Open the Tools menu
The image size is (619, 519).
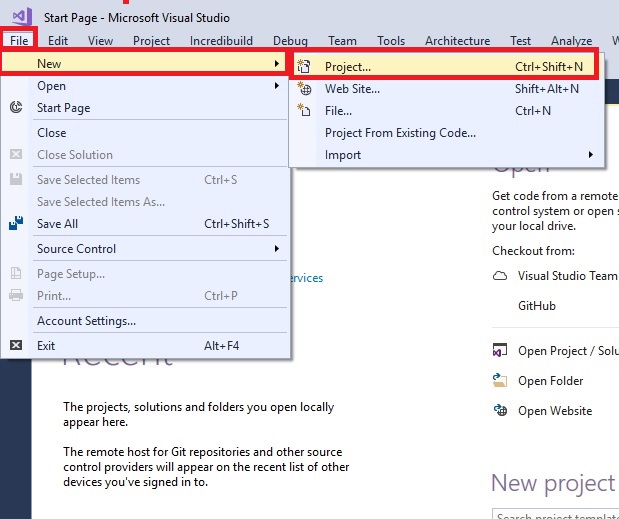[x=391, y=40]
